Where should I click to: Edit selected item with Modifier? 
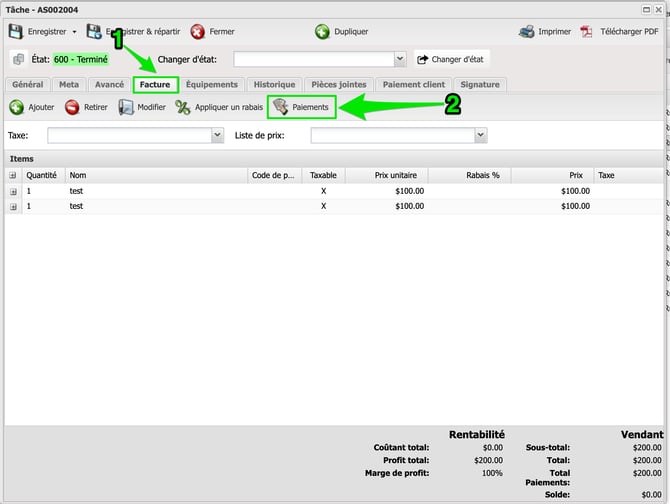(127, 107)
